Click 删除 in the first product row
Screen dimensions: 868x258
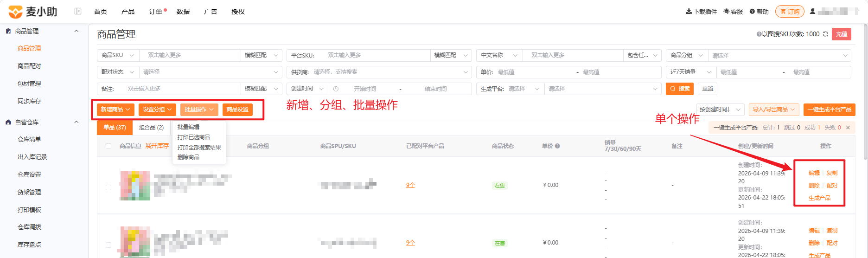814,186
